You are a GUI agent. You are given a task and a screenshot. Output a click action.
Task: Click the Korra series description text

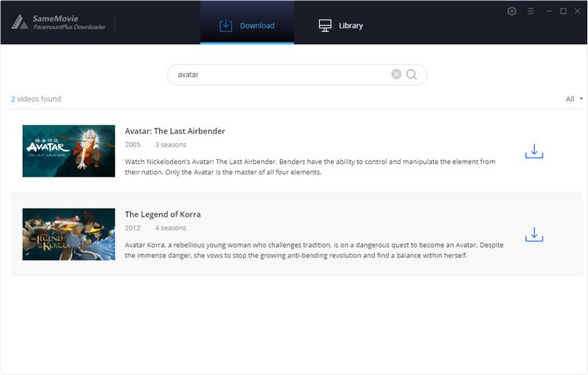pyautogui.click(x=314, y=249)
